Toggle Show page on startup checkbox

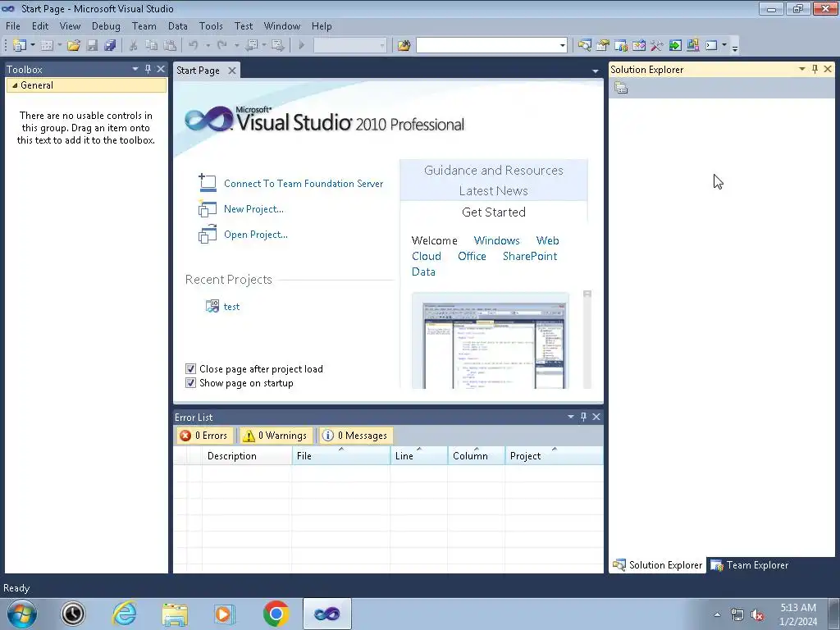coord(190,382)
